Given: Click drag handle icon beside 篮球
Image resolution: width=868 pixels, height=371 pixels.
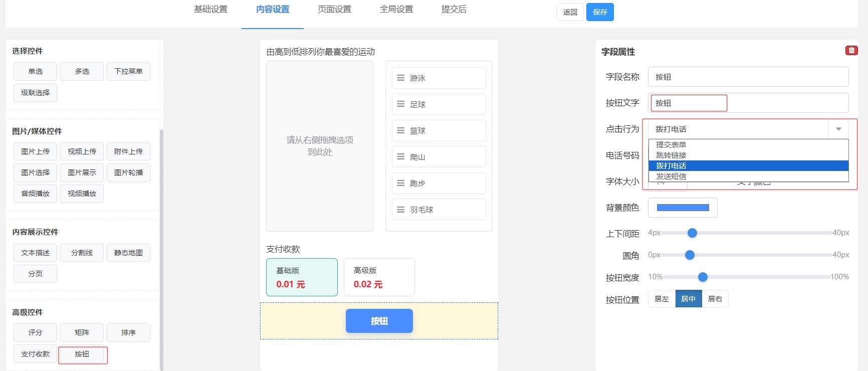Looking at the screenshot, I should (x=400, y=130).
